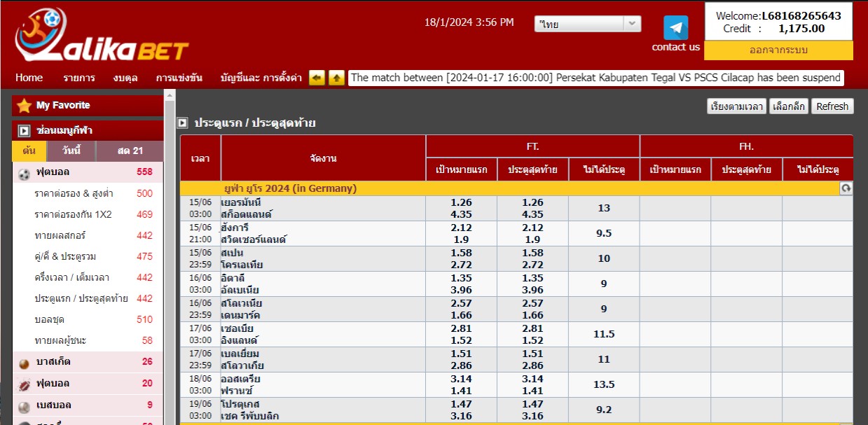This screenshot has height=425, width=868.
Task: Click the basketball icon in the sidebar
Action: pos(24,363)
